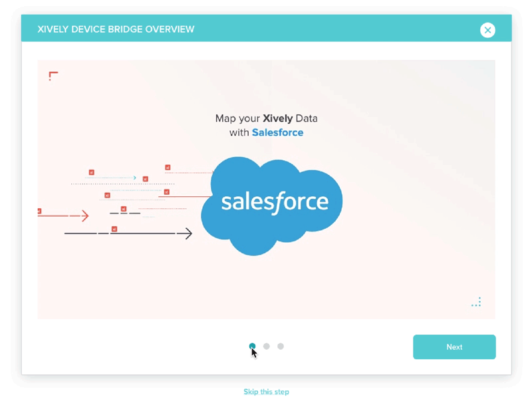Click the blue arrow tip on the teal dotted line
Viewport: 532px width, 399px height.
(135, 178)
